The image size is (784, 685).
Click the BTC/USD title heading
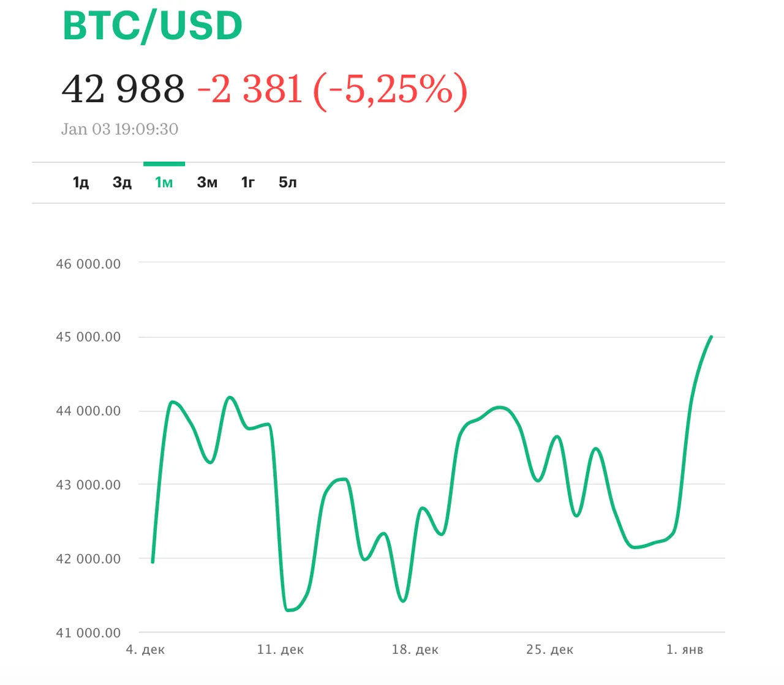[153, 26]
